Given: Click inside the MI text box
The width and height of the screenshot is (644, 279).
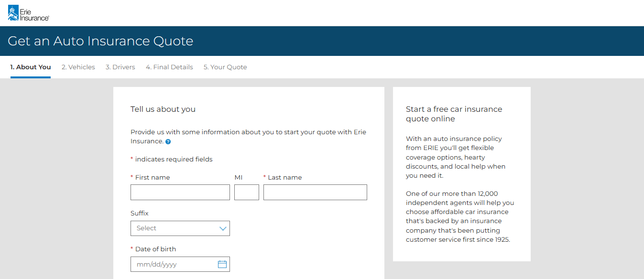Looking at the screenshot, I should point(246,193).
